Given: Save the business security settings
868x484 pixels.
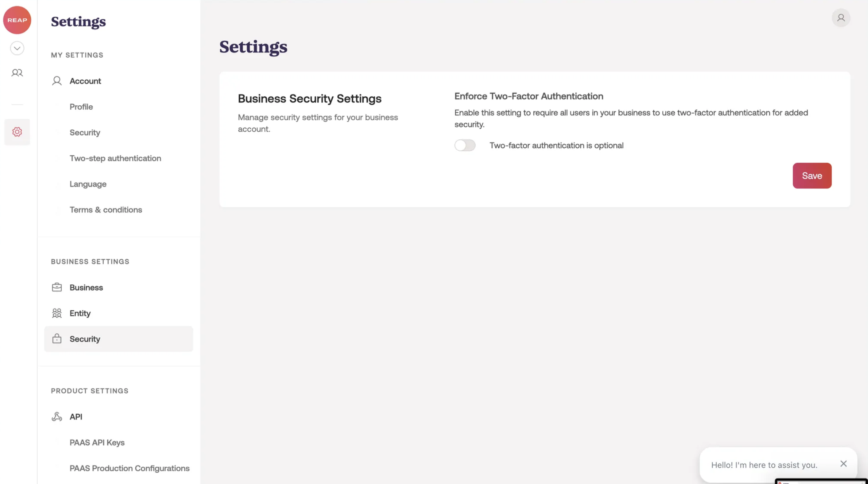Looking at the screenshot, I should tap(812, 176).
